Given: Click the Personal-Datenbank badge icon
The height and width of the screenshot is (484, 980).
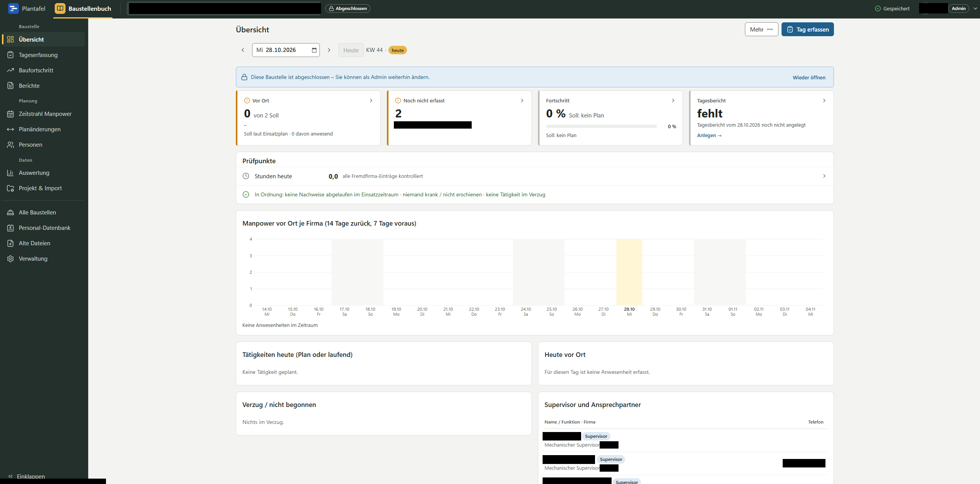Looking at the screenshot, I should (x=10, y=228).
